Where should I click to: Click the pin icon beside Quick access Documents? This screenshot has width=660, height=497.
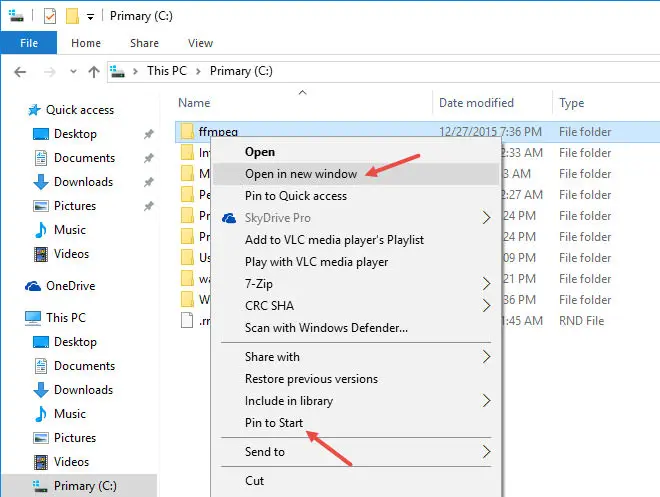149,158
